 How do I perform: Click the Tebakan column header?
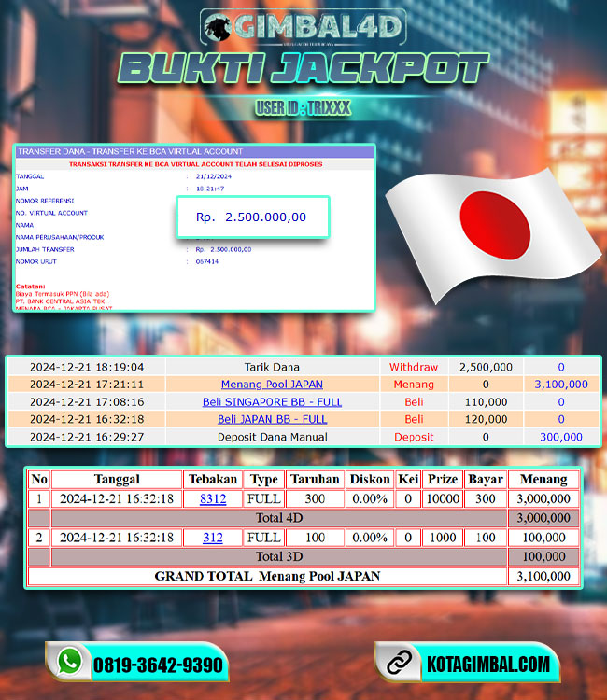click(x=213, y=479)
